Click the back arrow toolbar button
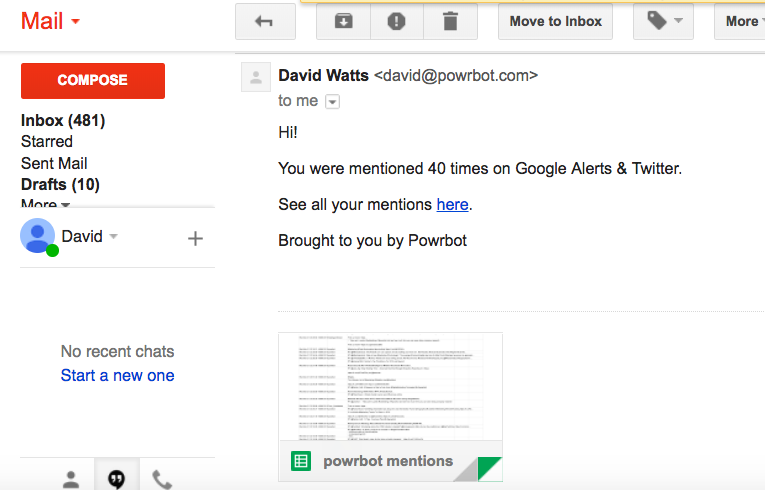The image size is (765, 490). pos(265,21)
